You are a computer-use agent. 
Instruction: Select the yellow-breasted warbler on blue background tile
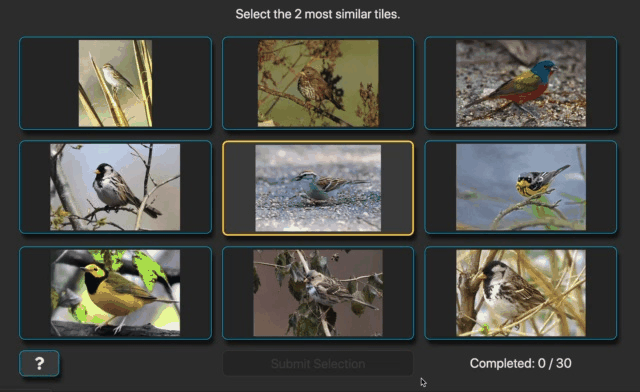point(521,187)
